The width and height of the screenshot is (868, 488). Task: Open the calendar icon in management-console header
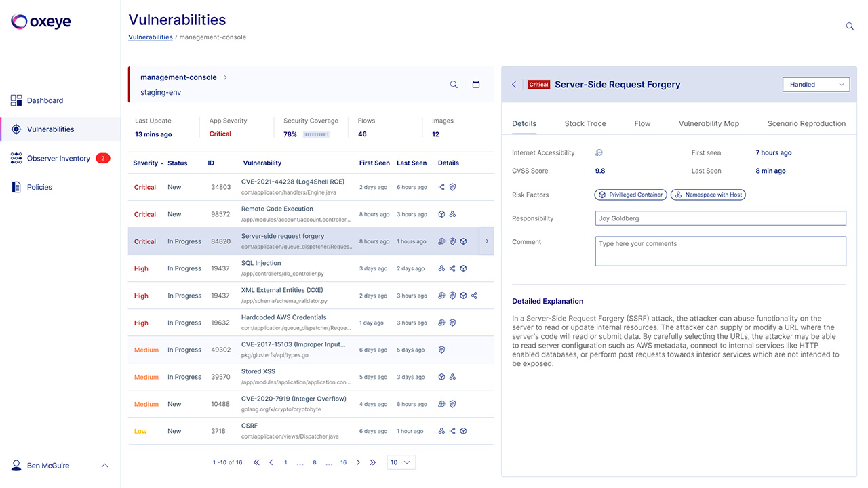476,85
